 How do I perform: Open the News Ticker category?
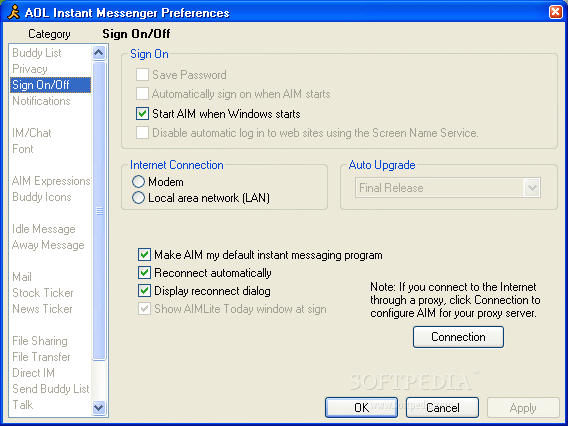[42, 309]
